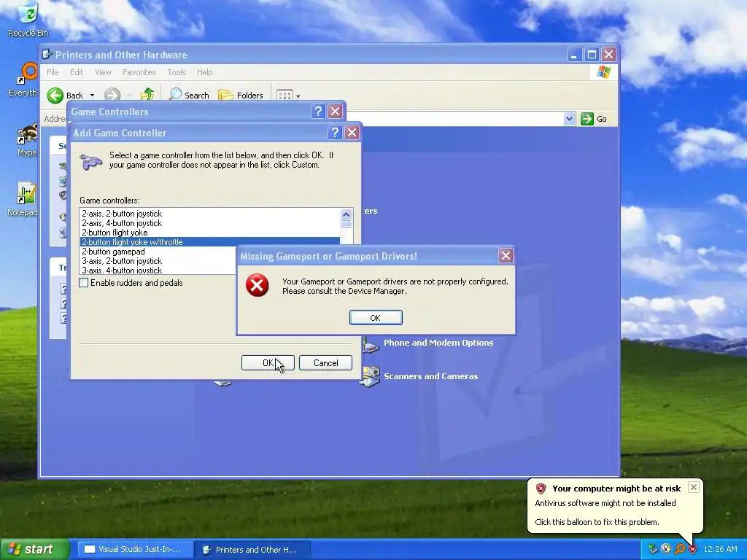
Task: Open the Tools menu
Action: 177,72
